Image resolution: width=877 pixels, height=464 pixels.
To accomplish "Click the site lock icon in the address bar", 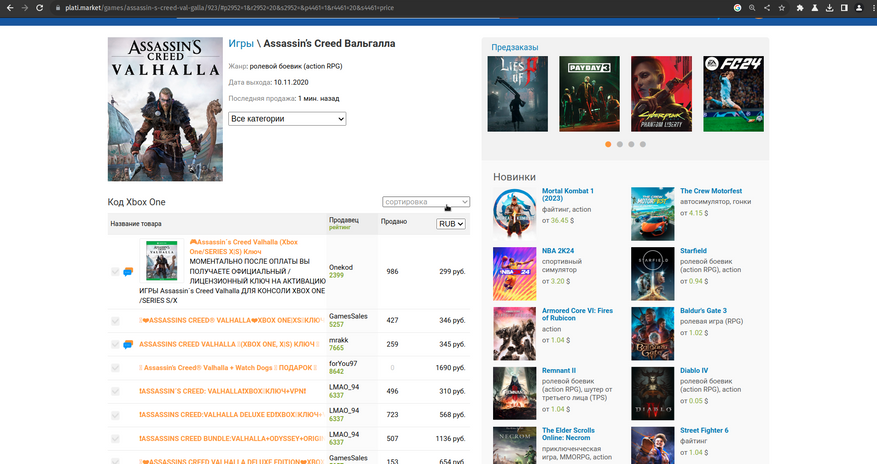I will (x=57, y=8).
